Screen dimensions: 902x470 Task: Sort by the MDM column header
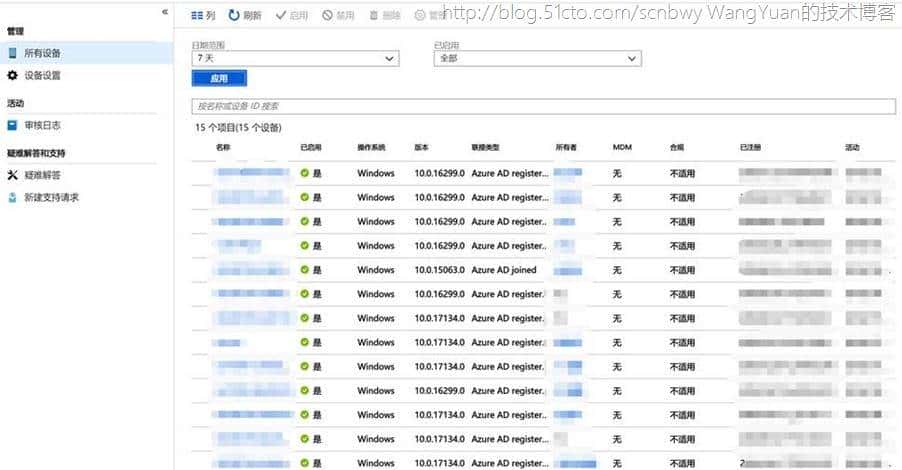click(622, 147)
